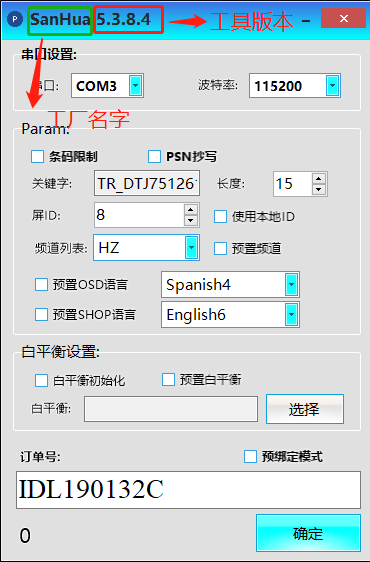Enable 预置SHOP语言 checkbox
This screenshot has width=370, height=562.
[x=41, y=315]
